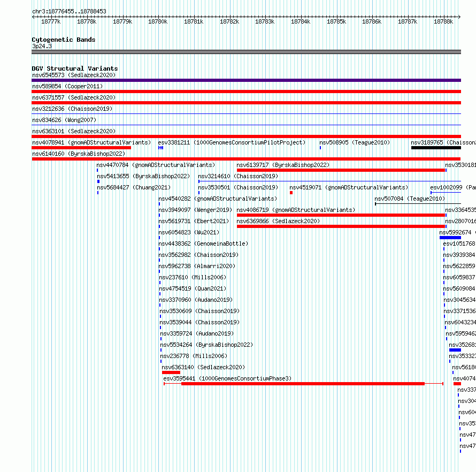Click nsv6371557 (Sedlazeck2020) label

tap(74, 97)
